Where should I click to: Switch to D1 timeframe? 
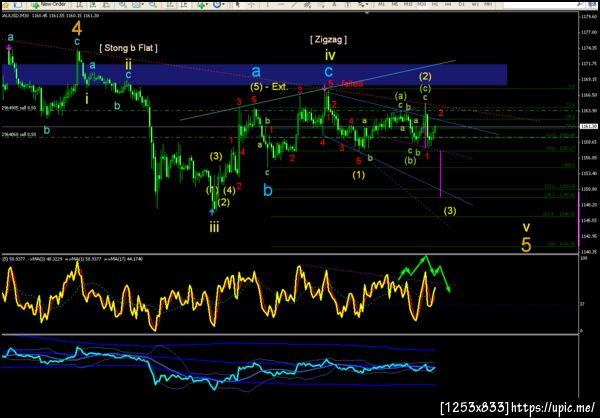(x=461, y=4)
